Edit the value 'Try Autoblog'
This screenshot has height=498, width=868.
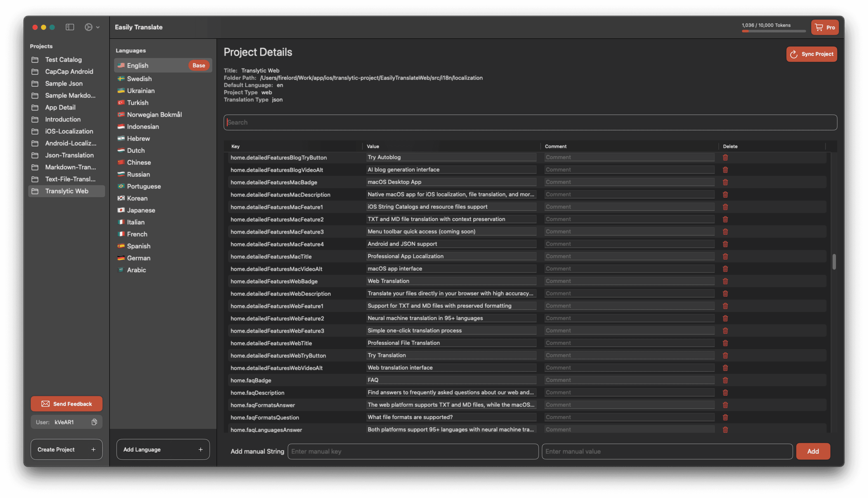(451, 157)
